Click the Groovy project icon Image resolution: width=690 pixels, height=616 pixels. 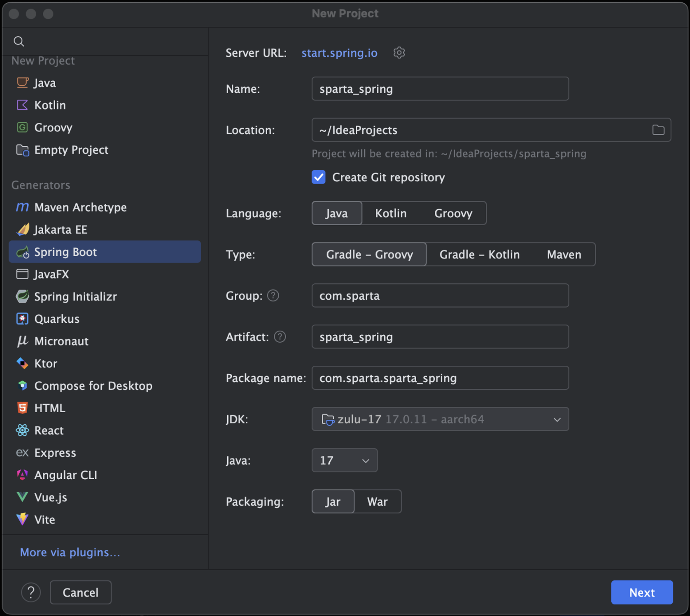pyautogui.click(x=22, y=127)
